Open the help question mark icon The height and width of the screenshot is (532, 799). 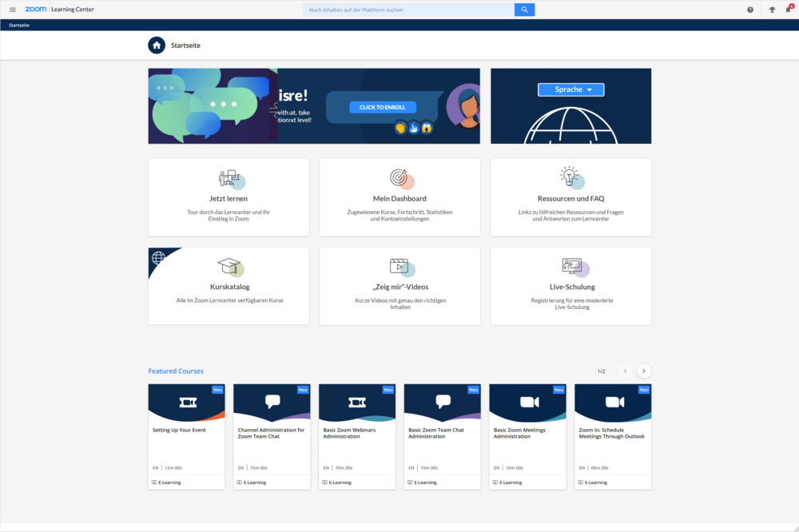click(750, 10)
